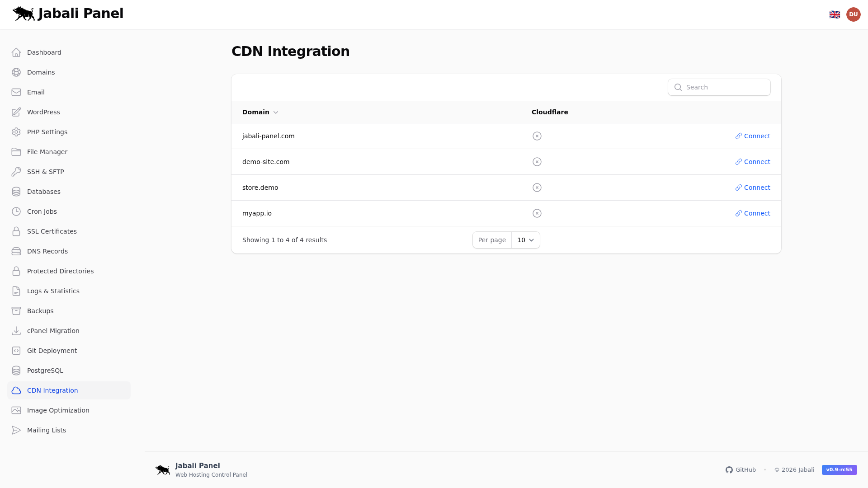
Task: Click inside the Search field
Action: point(719,87)
